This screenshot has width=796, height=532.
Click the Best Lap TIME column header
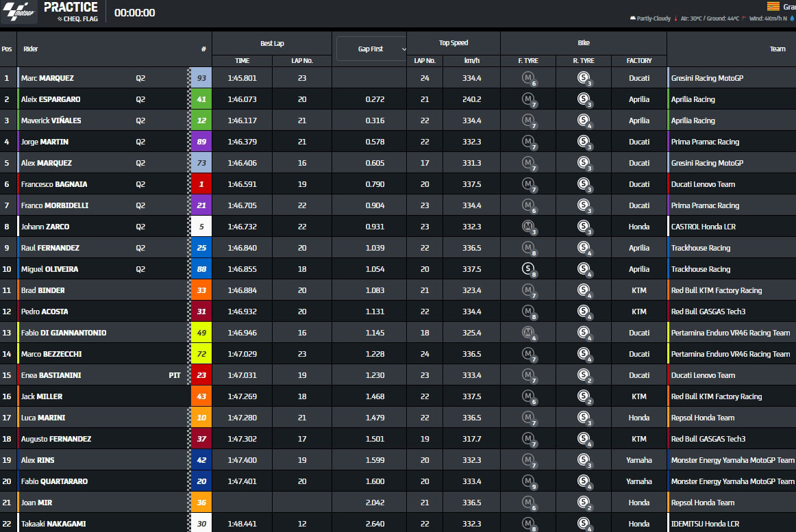242,61
